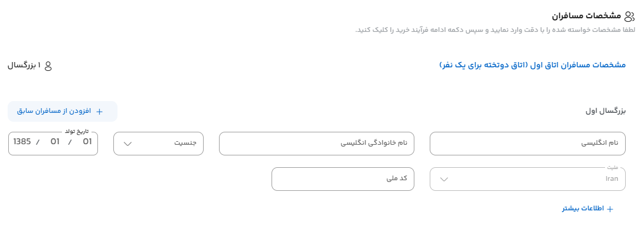Click the ۱ بزرگسال adult count label
644x234 pixels.
[x=24, y=66]
